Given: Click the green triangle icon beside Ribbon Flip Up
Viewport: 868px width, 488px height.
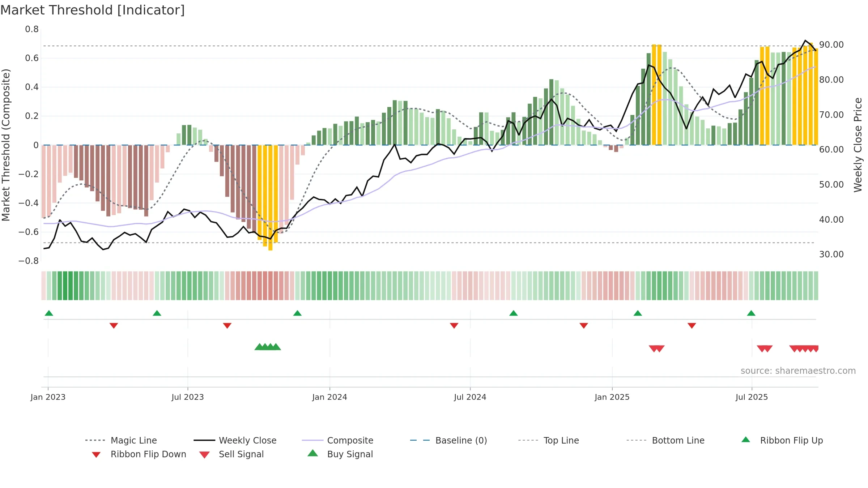Looking at the screenshot, I should pos(746,440).
